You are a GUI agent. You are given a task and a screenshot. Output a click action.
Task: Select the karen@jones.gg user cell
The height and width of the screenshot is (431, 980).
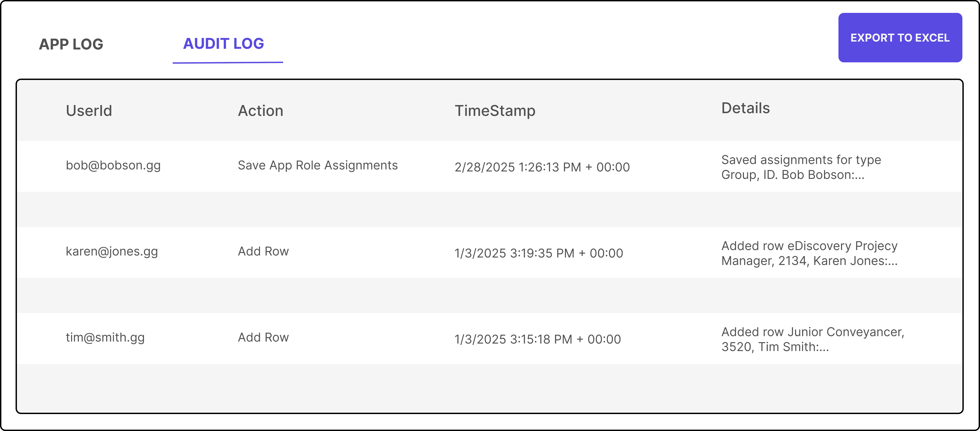(112, 251)
